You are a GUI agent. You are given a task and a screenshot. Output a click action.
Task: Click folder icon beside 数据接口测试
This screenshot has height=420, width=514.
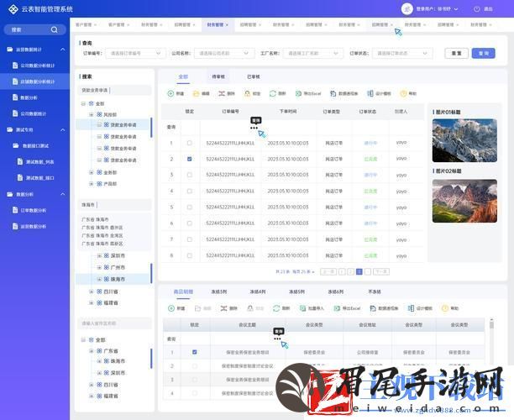pos(16,145)
